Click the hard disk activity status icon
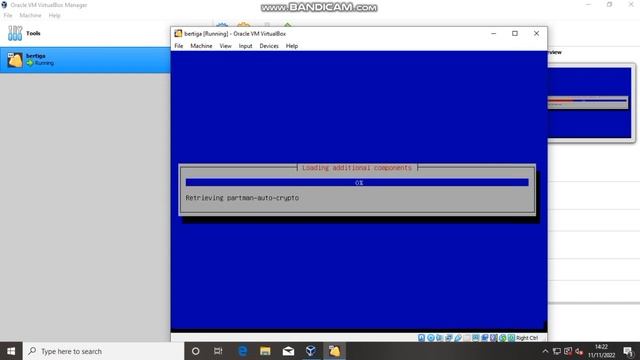This screenshot has height=360, width=640. click(x=421, y=338)
